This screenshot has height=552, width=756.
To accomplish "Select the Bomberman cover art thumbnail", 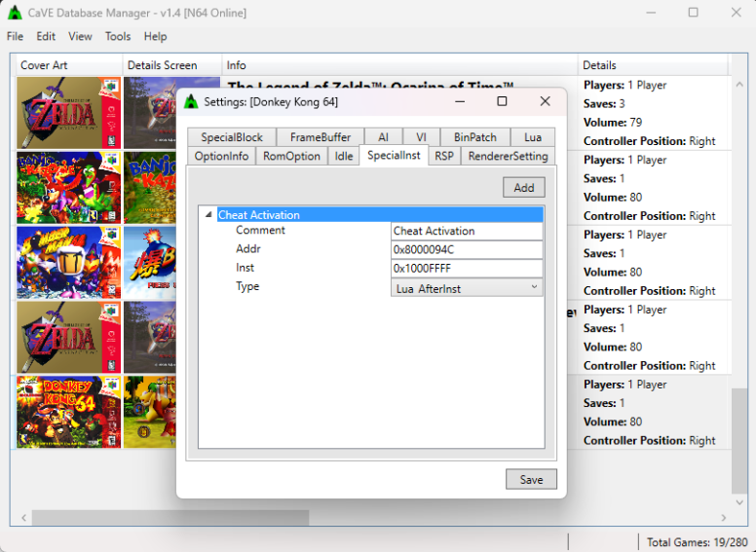I will click(68, 263).
